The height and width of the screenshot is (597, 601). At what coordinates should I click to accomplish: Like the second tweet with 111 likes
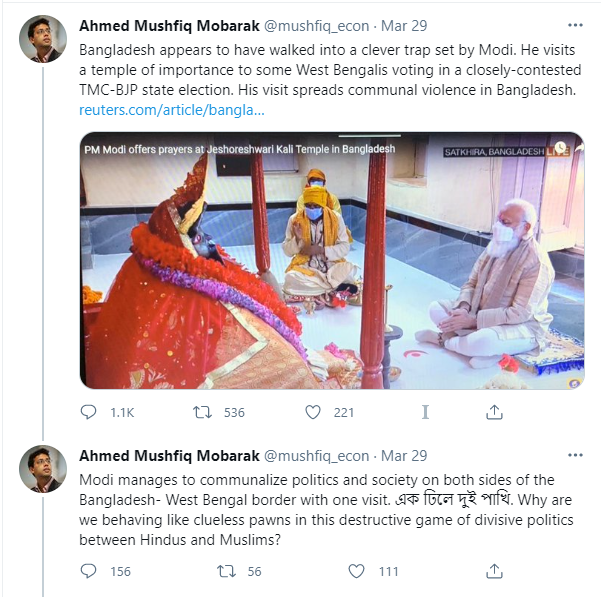tap(356, 571)
